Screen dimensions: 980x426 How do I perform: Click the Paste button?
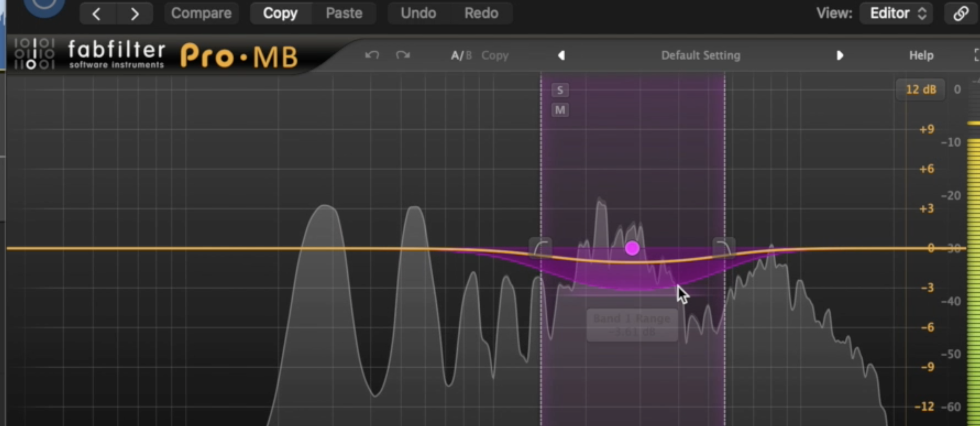[x=344, y=13]
